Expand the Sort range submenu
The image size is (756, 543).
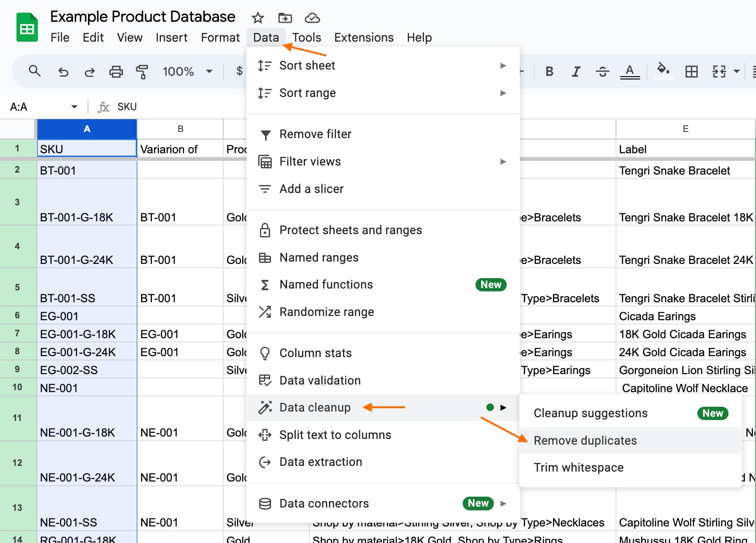[x=383, y=93]
